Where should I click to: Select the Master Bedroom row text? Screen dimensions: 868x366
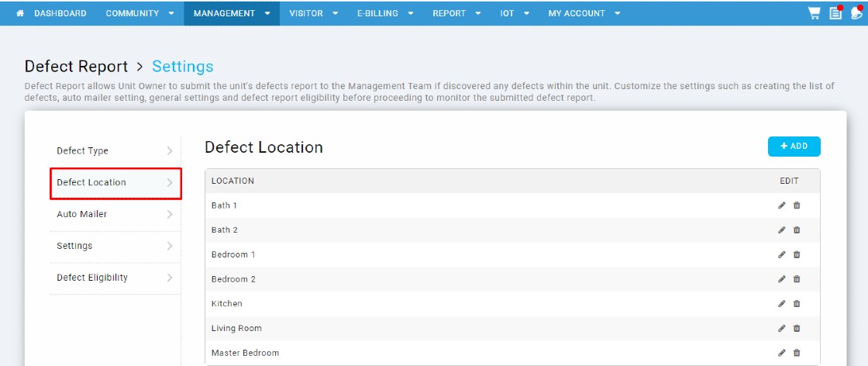(x=245, y=353)
